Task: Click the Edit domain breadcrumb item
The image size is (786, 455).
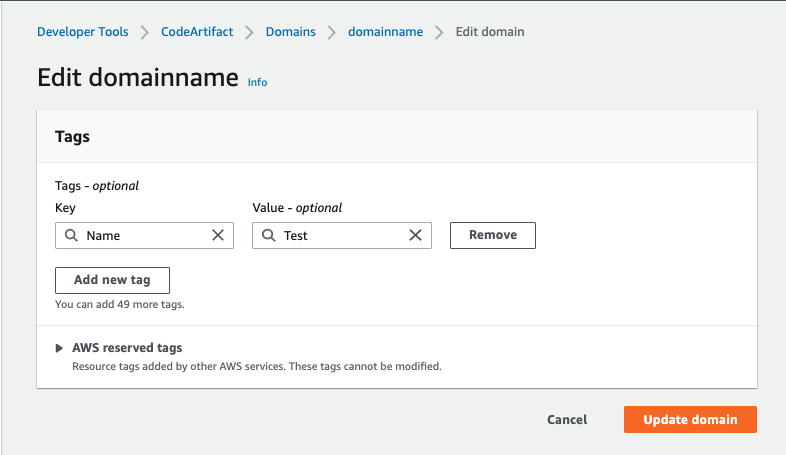Action: click(490, 32)
